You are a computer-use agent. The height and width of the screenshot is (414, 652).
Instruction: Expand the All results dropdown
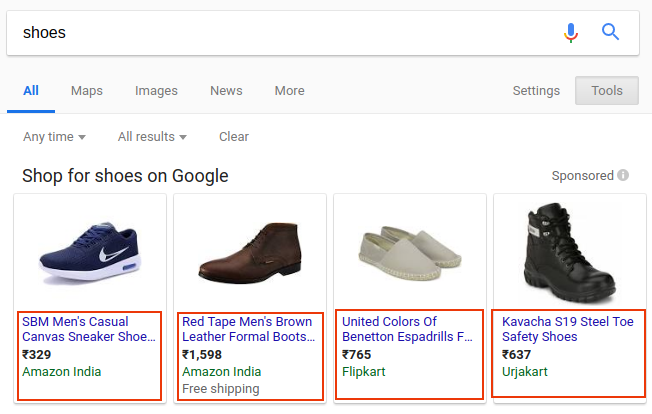152,137
